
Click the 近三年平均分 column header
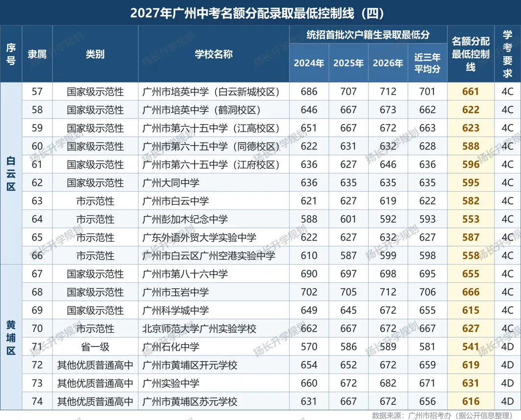pos(427,63)
